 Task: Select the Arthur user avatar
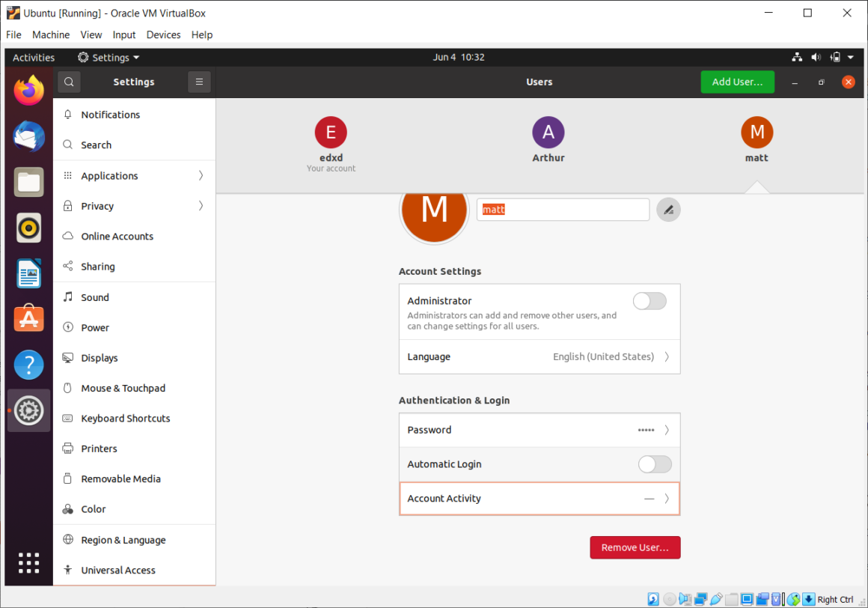pyautogui.click(x=548, y=133)
